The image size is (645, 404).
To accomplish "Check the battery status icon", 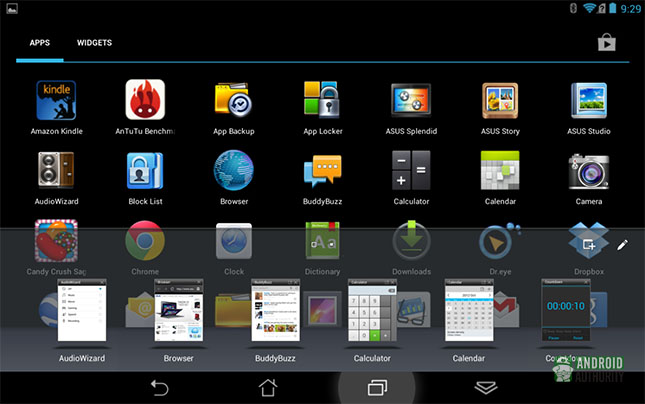I will (613, 8).
